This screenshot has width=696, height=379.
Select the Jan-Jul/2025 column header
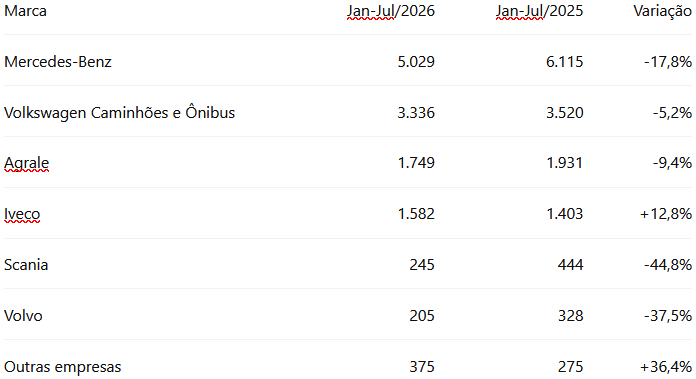(x=539, y=11)
